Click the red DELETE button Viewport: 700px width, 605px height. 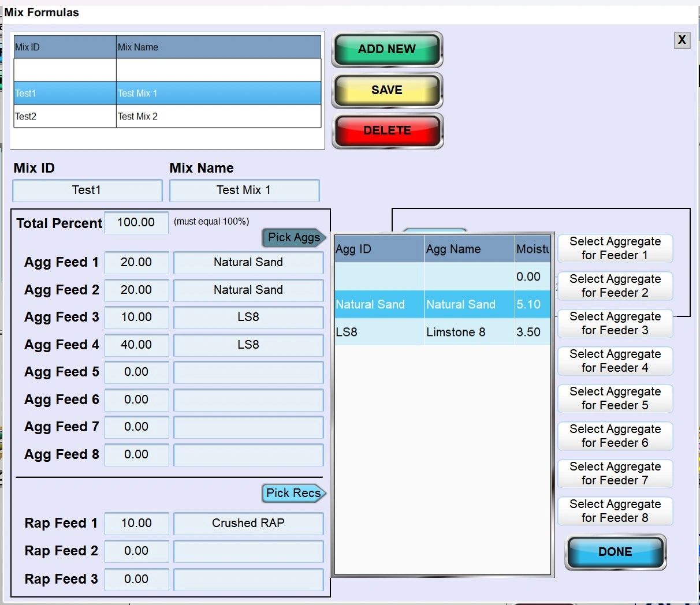coord(387,130)
